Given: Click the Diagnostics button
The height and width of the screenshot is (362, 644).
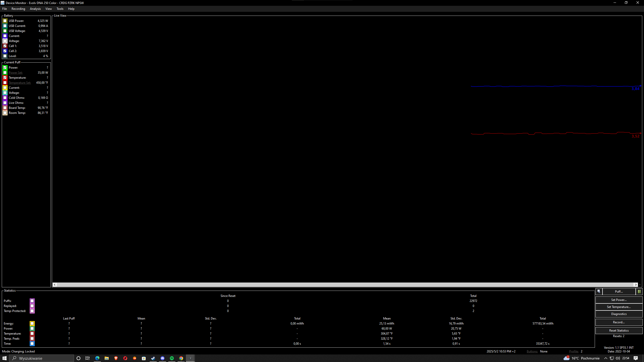Looking at the screenshot, I should (x=619, y=314).
